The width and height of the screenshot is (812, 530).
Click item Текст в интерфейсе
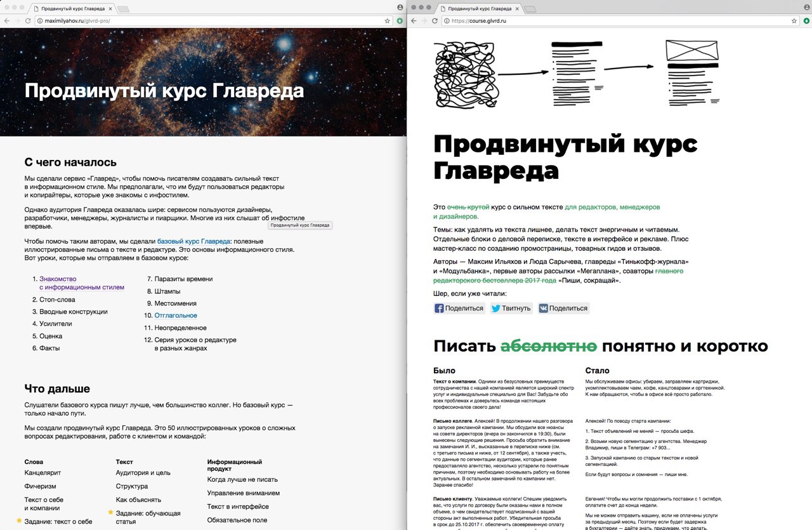238,507
